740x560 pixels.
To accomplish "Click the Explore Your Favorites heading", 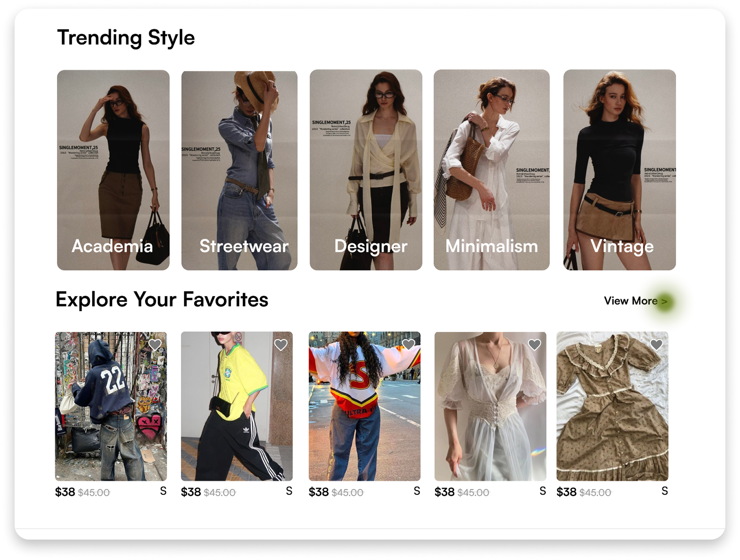I will (x=162, y=300).
